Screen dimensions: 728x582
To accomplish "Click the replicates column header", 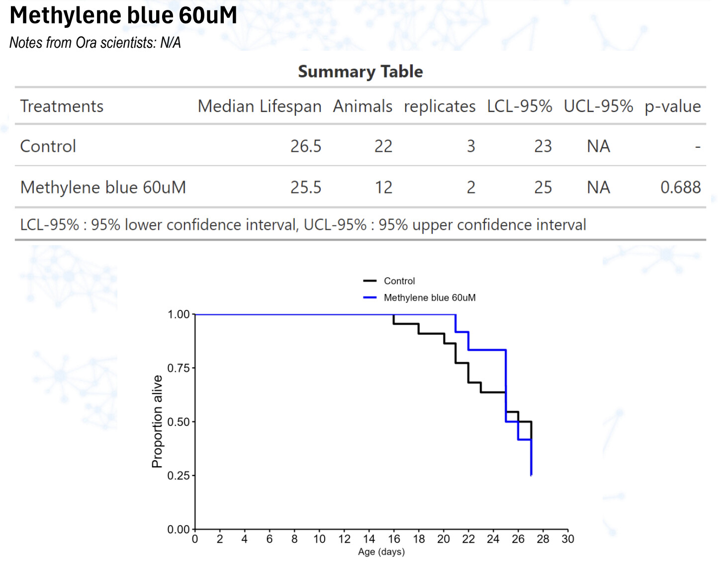I will 439,106.
